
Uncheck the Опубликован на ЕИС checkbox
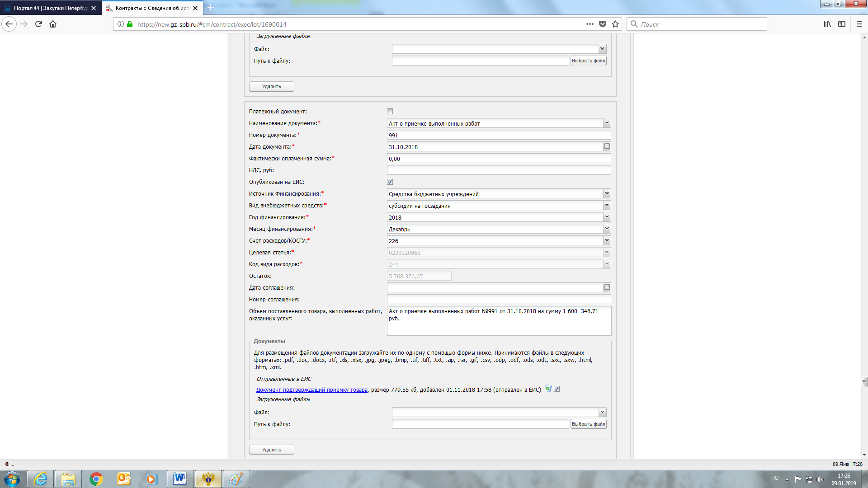coord(390,182)
